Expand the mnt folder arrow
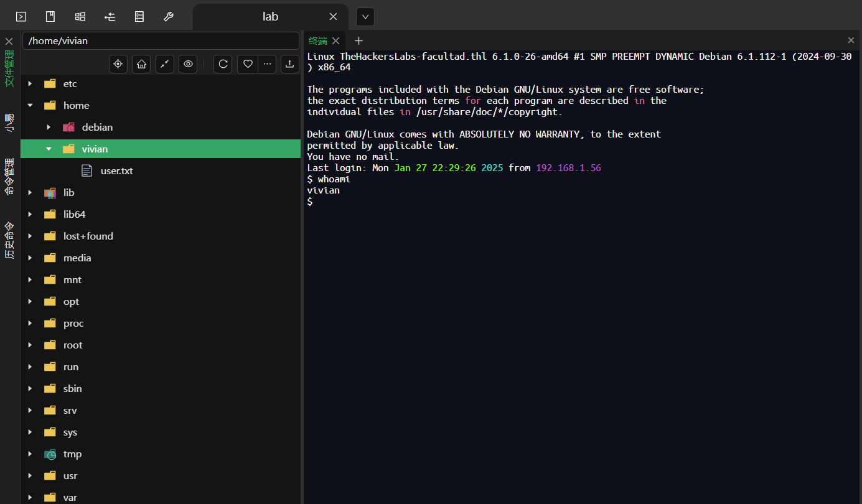The image size is (862, 504). coord(30,280)
